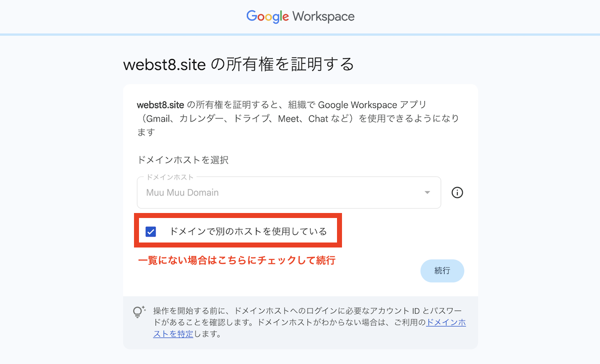Click the tip text starting 操作を開始する前に
The height and width of the screenshot is (364, 600).
pos(309,322)
